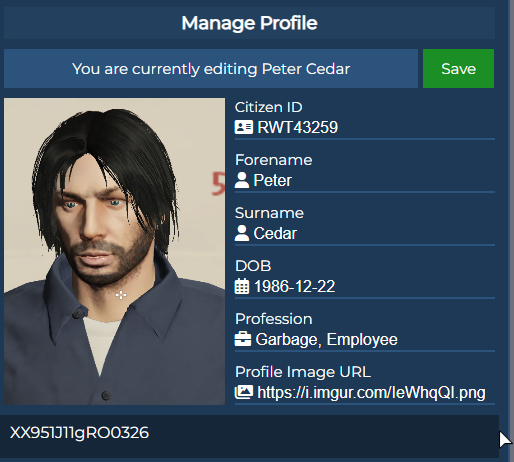Screen dimensions: 514x462
Task: Click the Manage Profile header
Action: [x=249, y=23]
